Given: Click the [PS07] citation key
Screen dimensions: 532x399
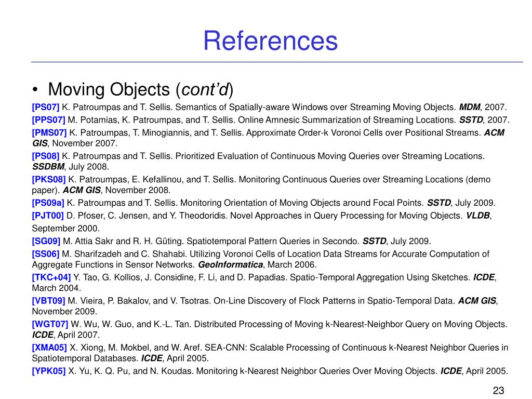Looking at the screenshot, I should pos(46,107).
